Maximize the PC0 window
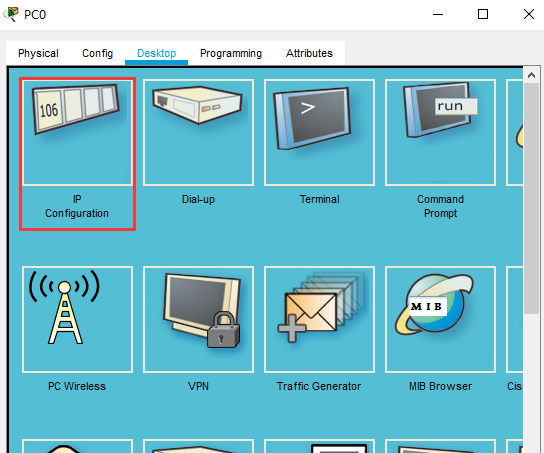 [483, 14]
